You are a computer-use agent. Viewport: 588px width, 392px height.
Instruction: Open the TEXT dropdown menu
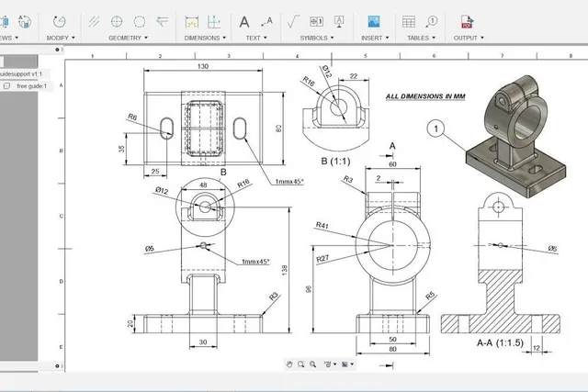(x=256, y=38)
